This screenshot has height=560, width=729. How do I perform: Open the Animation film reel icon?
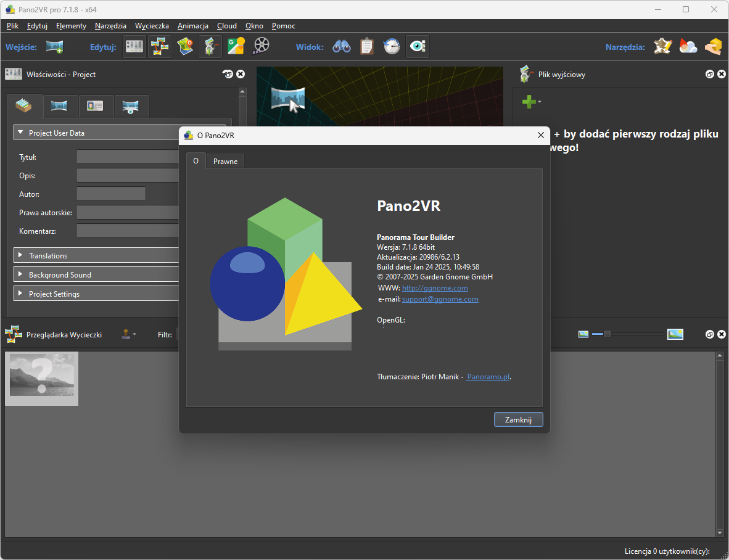262,46
